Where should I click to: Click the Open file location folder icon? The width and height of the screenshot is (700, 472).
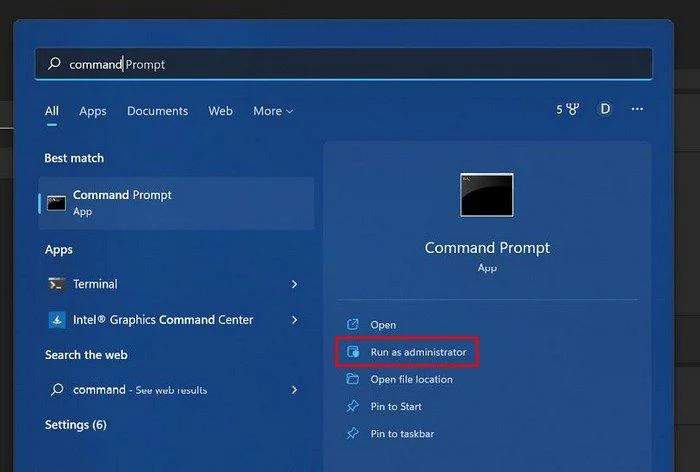point(353,379)
